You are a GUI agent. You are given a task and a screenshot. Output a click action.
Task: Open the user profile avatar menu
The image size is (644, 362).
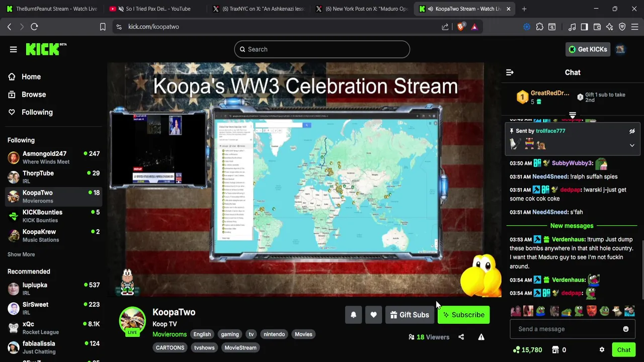coord(620,49)
